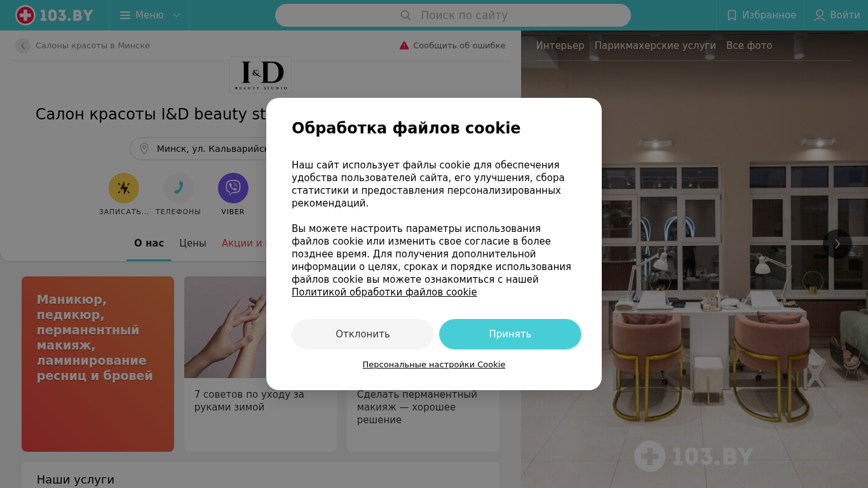Decline cookies with Отклонить button

[363, 334]
